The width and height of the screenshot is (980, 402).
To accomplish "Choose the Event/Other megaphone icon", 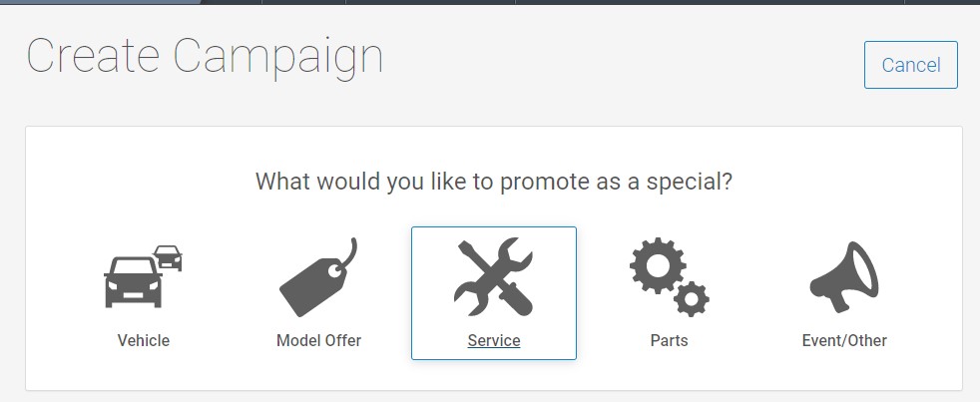I will point(844,277).
